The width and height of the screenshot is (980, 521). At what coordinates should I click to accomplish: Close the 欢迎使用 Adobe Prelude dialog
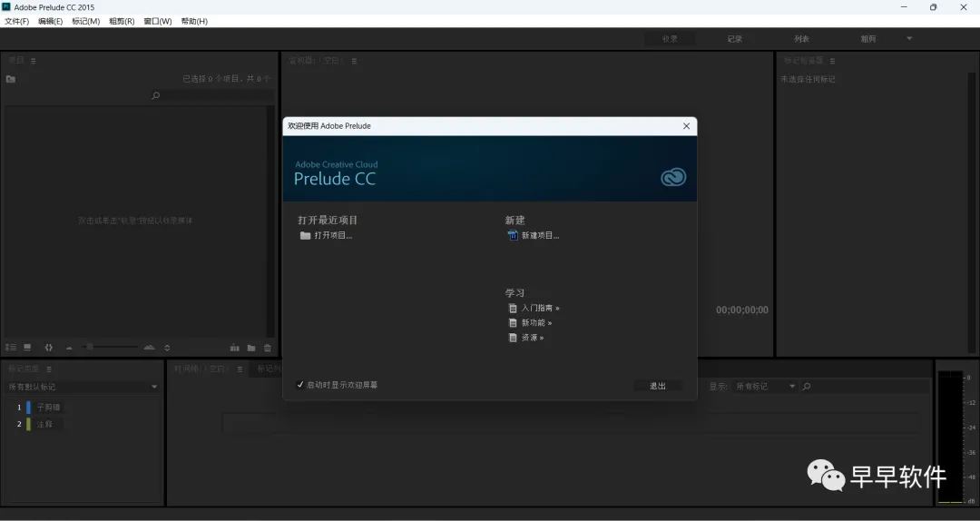[686, 126]
